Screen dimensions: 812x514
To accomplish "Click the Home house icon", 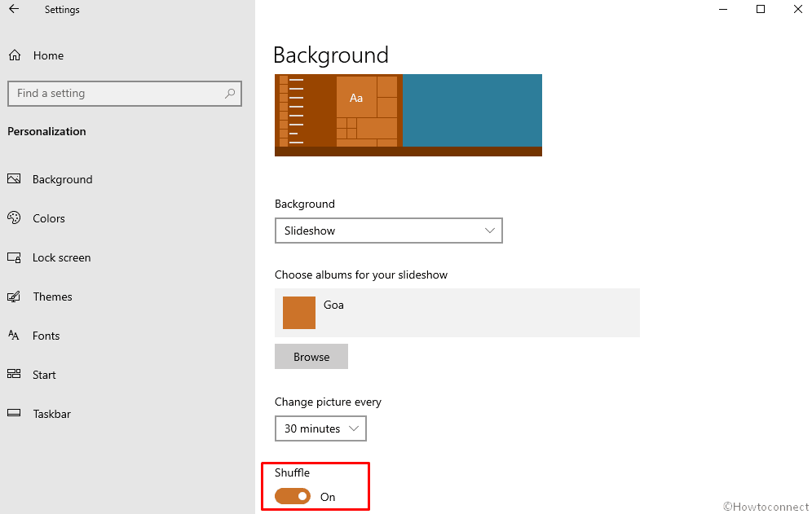I will pos(15,55).
